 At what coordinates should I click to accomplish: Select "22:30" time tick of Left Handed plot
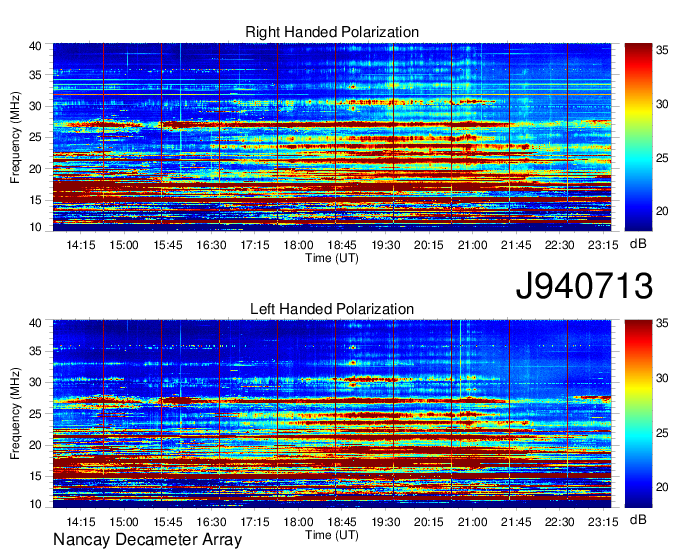point(559,522)
